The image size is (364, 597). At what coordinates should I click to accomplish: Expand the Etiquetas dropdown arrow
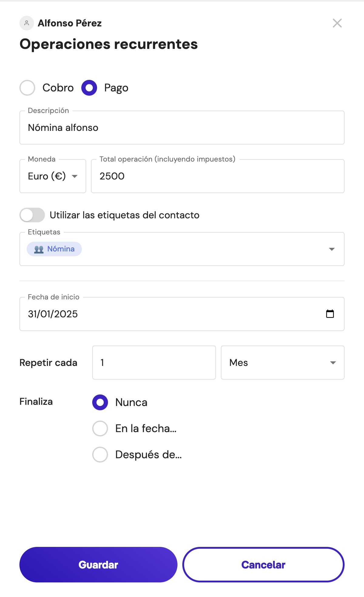pyautogui.click(x=332, y=249)
